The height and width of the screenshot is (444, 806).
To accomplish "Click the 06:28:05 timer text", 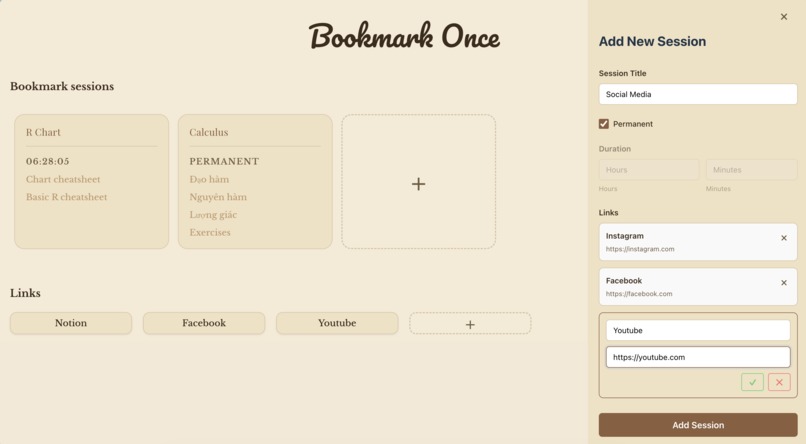I will click(x=48, y=161).
